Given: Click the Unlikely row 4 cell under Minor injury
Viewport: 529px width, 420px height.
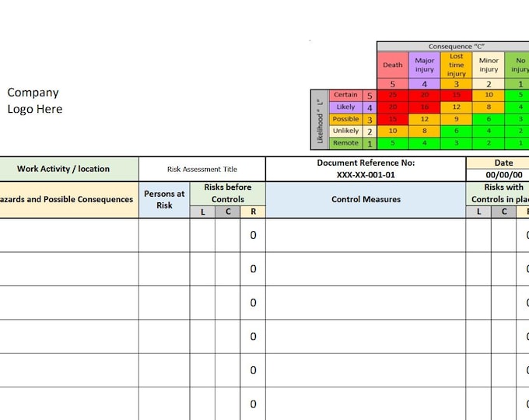Looking at the screenshot, I should point(489,131).
